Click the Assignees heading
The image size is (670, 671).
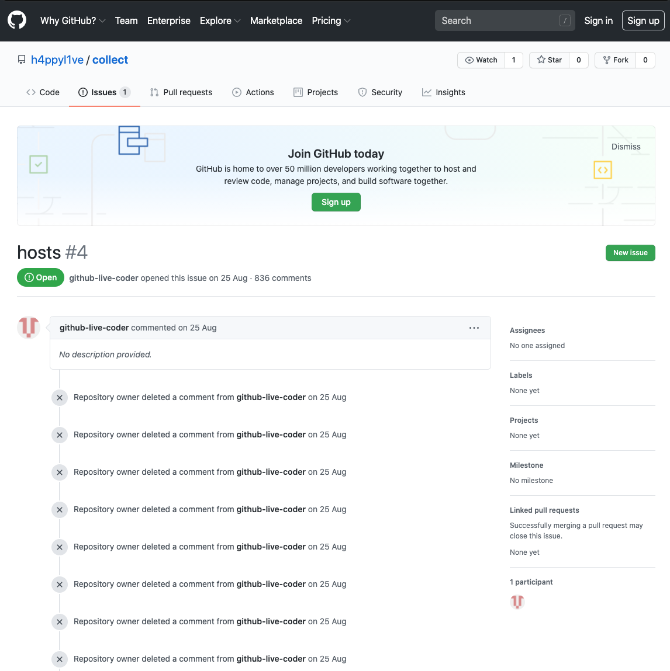click(x=527, y=330)
